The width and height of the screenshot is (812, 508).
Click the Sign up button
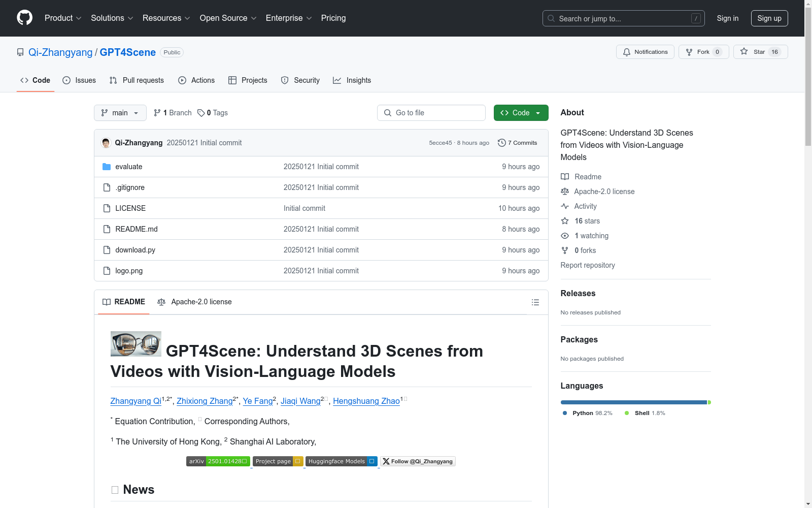pyautogui.click(x=769, y=18)
